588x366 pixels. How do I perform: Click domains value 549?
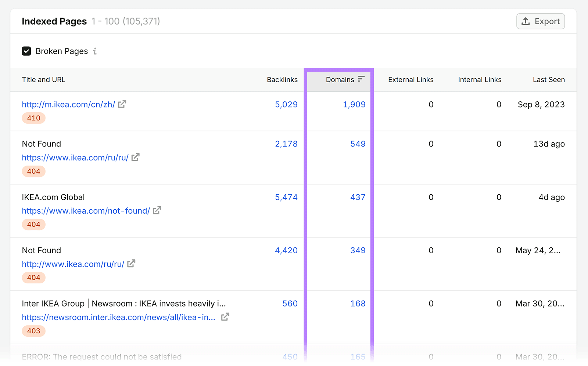click(x=358, y=144)
